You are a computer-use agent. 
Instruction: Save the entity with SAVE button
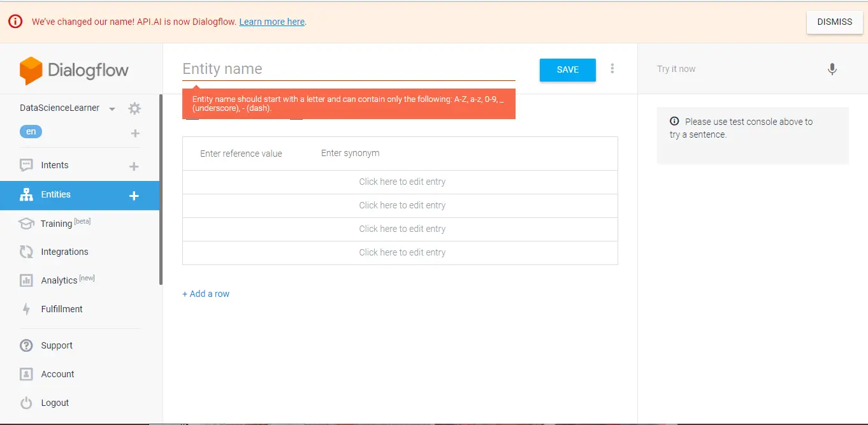click(x=568, y=70)
